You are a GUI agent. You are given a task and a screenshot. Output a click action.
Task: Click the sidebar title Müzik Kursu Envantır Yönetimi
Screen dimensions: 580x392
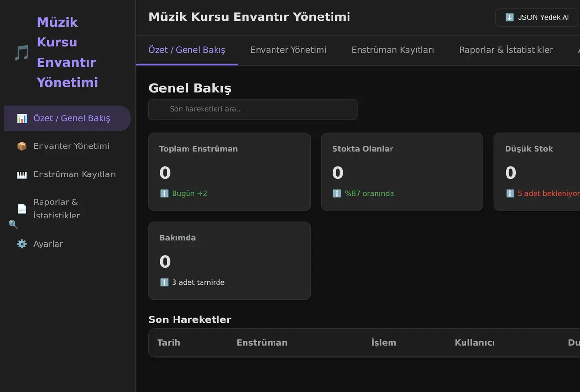[67, 52]
